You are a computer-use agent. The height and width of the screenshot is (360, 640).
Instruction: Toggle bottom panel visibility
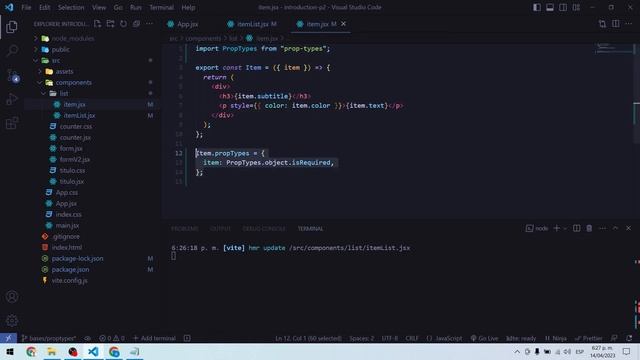pyautogui.click(x=550, y=7)
